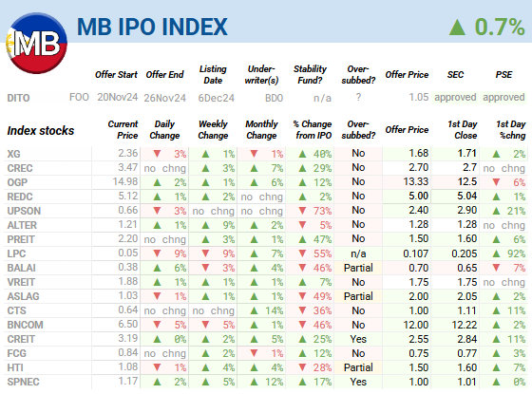Screen dimensions: 532x394
Task: Select the Under-writer(s) column header
Action: (261, 75)
